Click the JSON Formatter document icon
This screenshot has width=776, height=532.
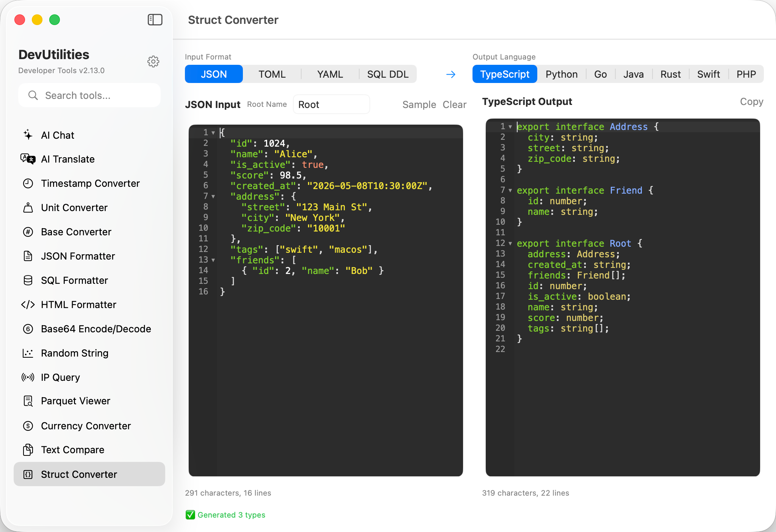(28, 256)
